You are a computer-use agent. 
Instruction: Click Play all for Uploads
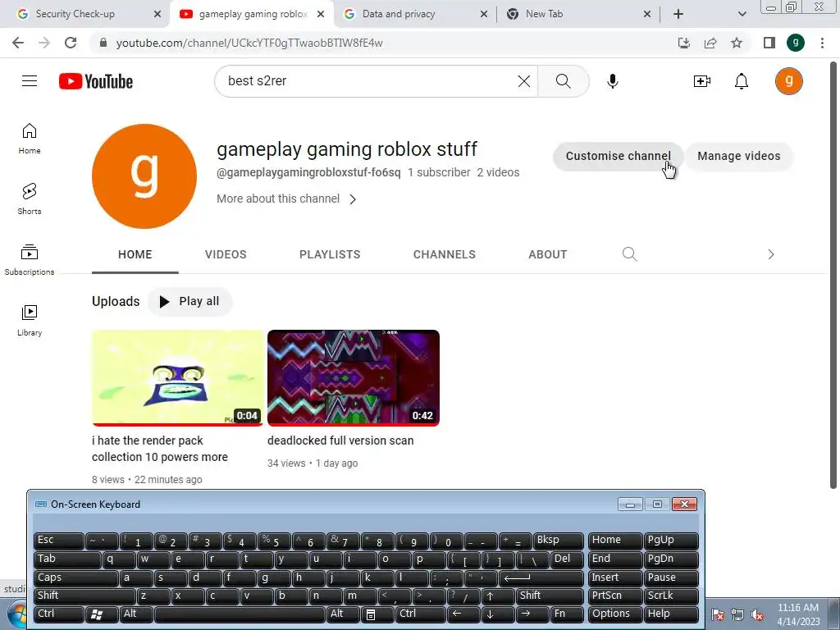click(x=189, y=302)
